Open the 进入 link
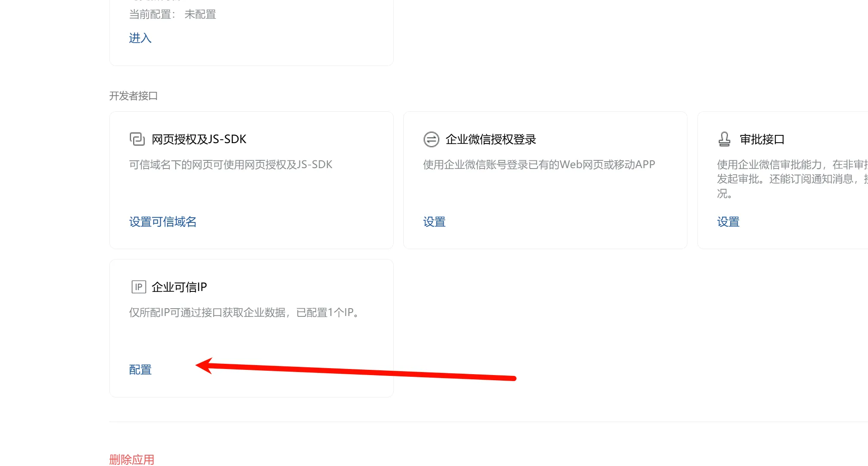The height and width of the screenshot is (466, 868). click(140, 38)
